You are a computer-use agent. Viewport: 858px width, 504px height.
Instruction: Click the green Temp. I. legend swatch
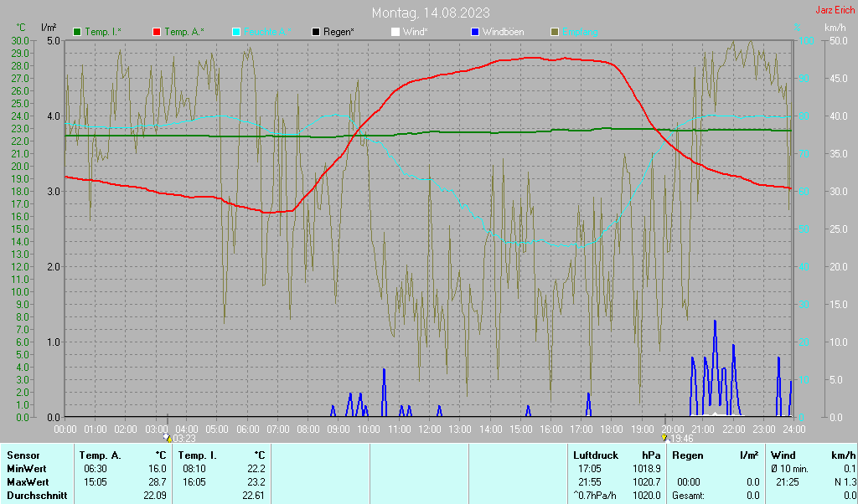77,33
